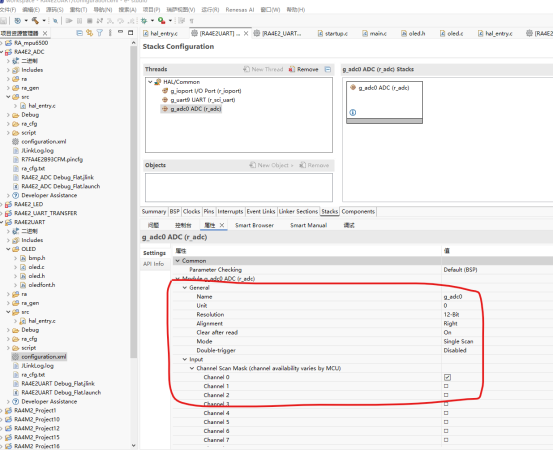Click Remove button in Threads header
Image resolution: width=554 pixels, height=450 pixels.
303,69
